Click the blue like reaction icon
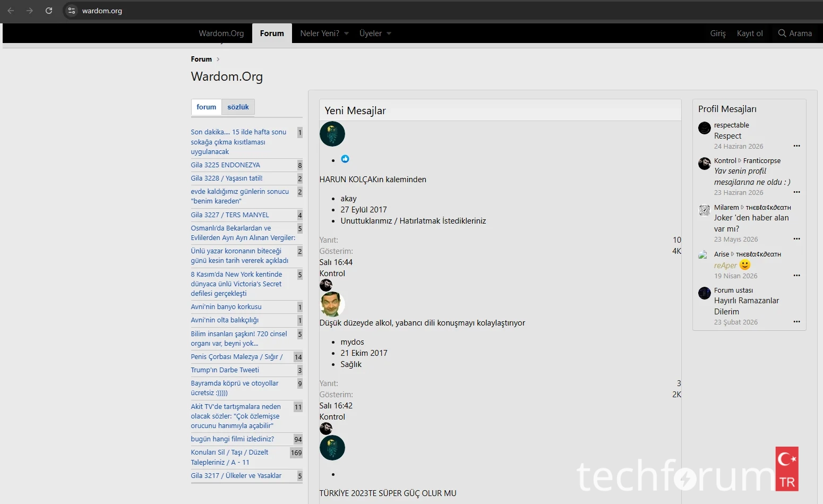 click(345, 159)
